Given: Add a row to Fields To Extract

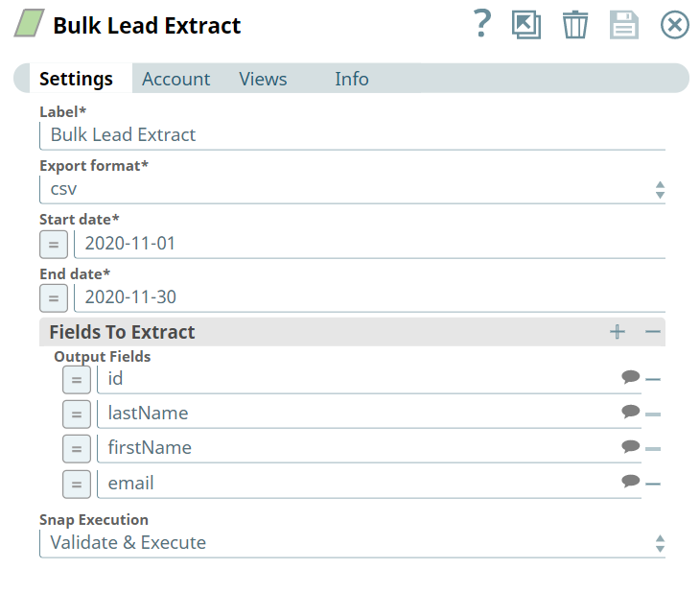Looking at the screenshot, I should 618,332.
